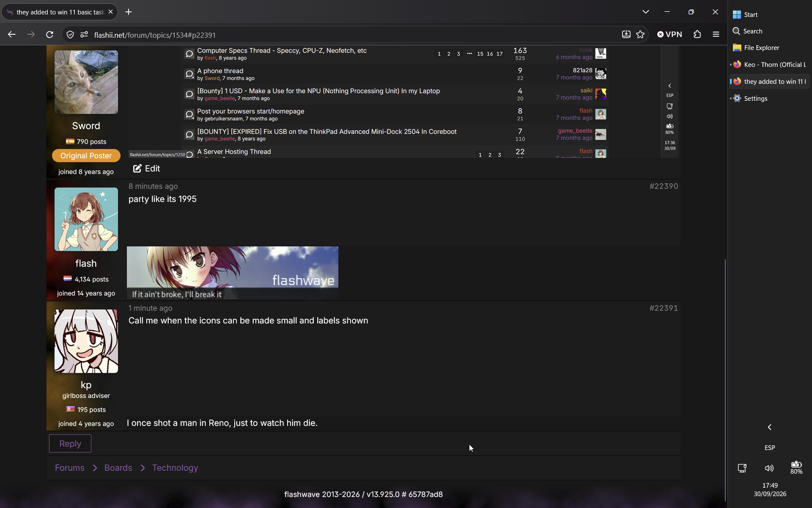Image resolution: width=812 pixels, height=508 pixels.
Task: Click the page vertical scrollbar
Action: click(725, 380)
